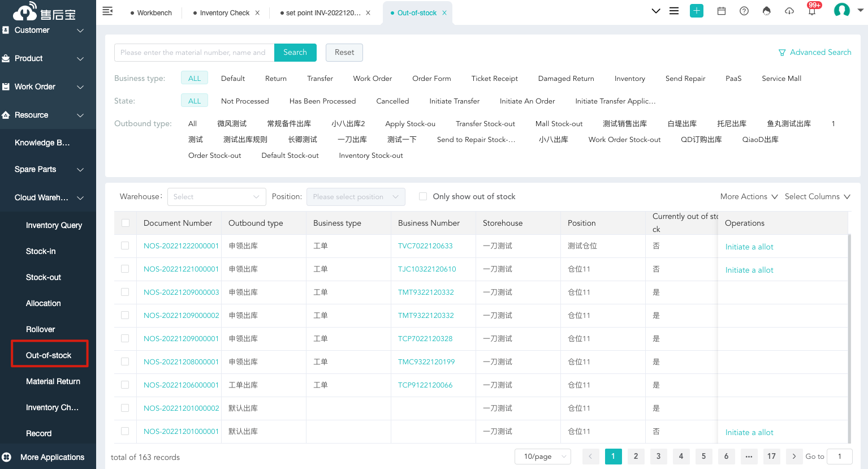The width and height of the screenshot is (868, 469).
Task: Click the Customer sidebar icon
Action: coord(6,30)
